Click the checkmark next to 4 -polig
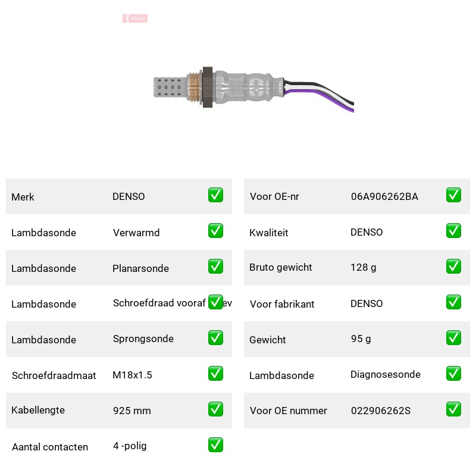The width and height of the screenshot is (476, 476). (x=215, y=444)
